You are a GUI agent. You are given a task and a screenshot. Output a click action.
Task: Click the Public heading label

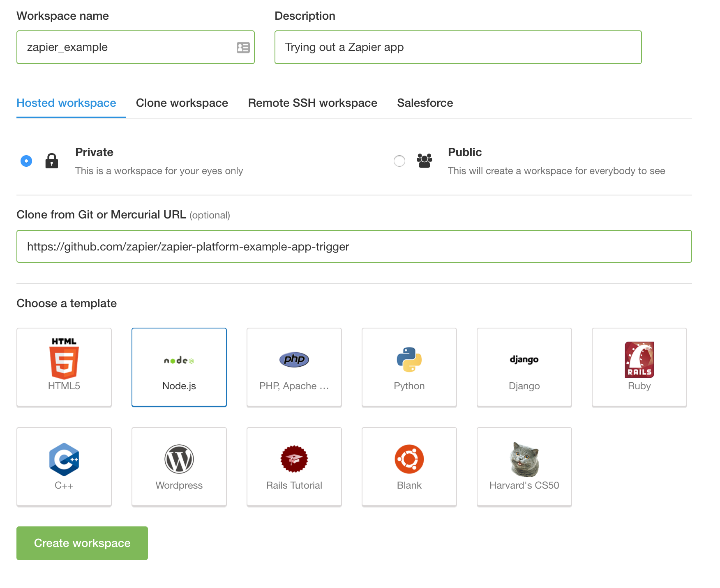click(465, 152)
